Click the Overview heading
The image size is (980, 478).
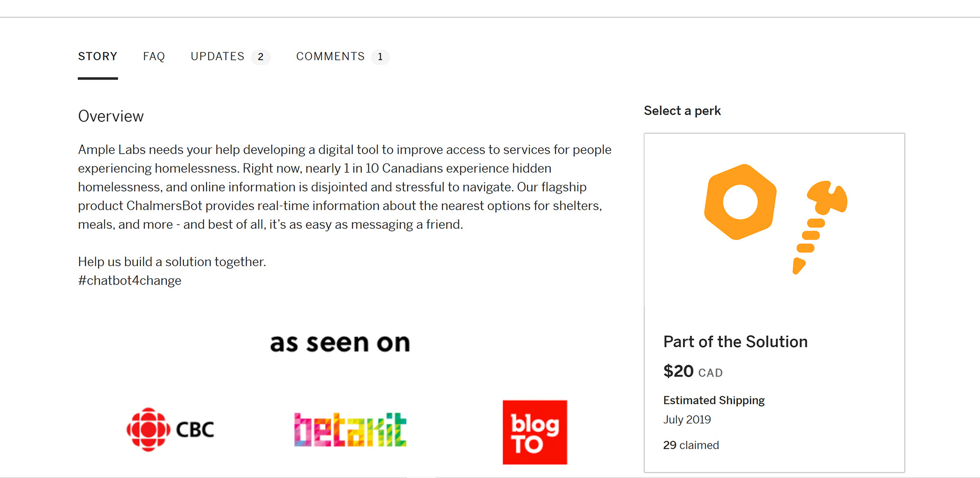[111, 116]
